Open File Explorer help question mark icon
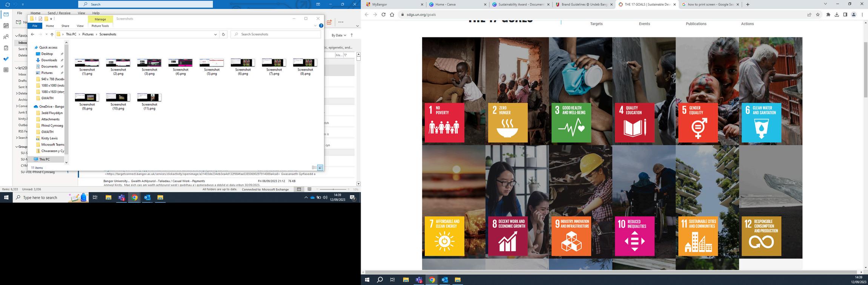The image size is (868, 285). tap(321, 26)
